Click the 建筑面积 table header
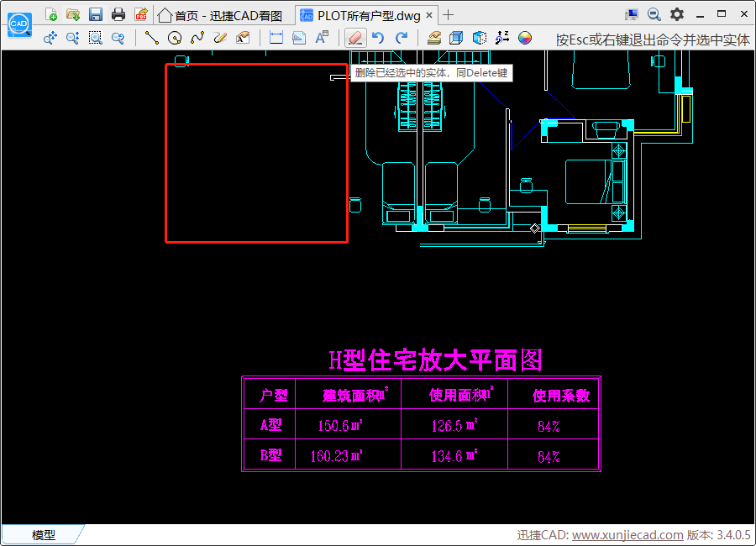The height and width of the screenshot is (546, 756). 354,395
